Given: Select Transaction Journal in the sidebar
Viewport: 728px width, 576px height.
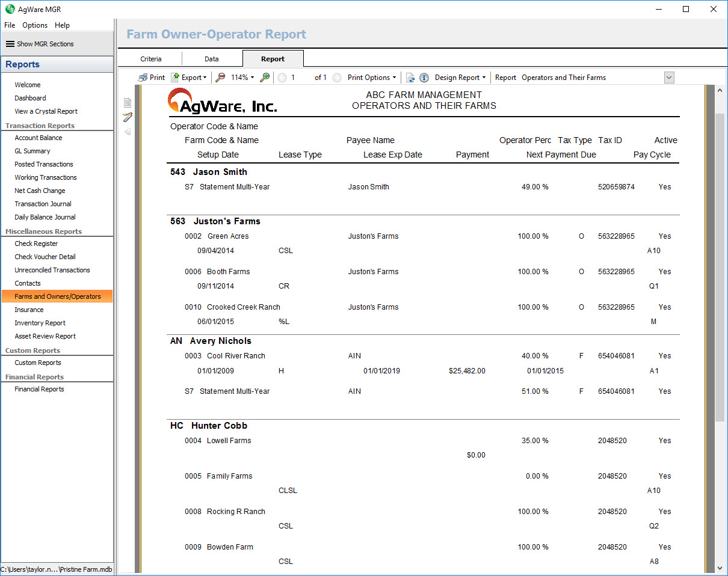Looking at the screenshot, I should (x=43, y=204).
